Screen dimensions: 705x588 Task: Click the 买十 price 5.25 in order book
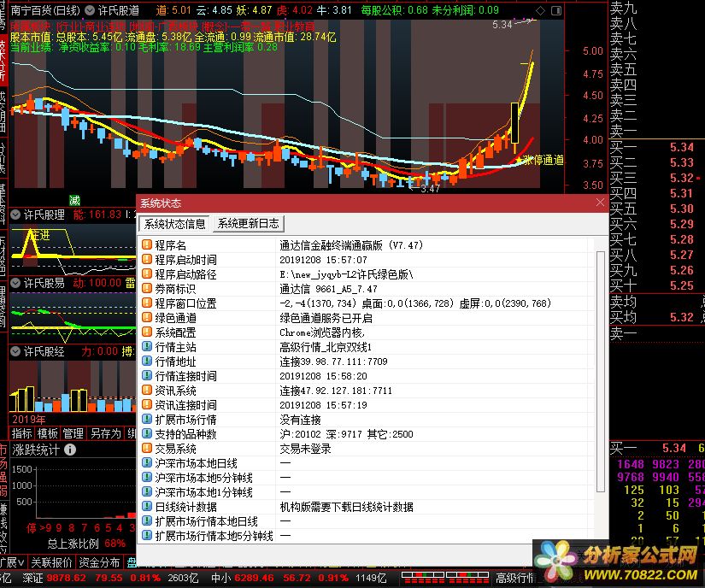point(682,285)
